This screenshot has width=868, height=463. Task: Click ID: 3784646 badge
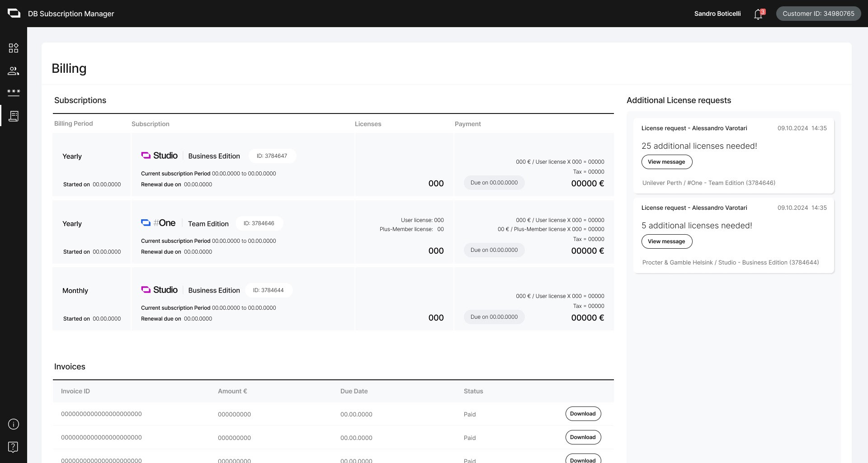click(259, 223)
